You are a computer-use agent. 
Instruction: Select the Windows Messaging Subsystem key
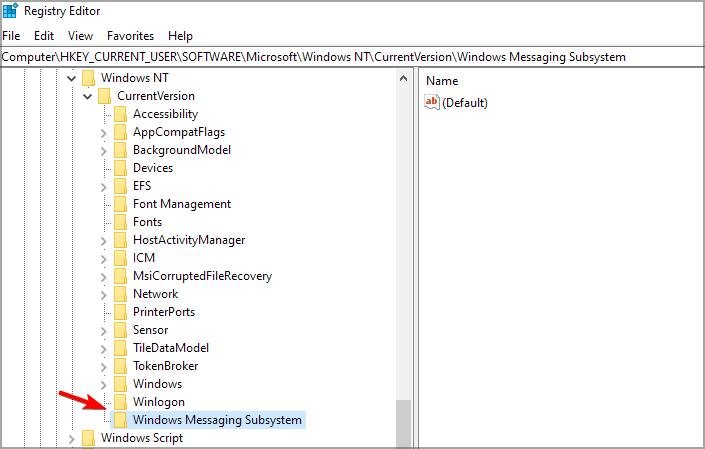click(x=217, y=420)
